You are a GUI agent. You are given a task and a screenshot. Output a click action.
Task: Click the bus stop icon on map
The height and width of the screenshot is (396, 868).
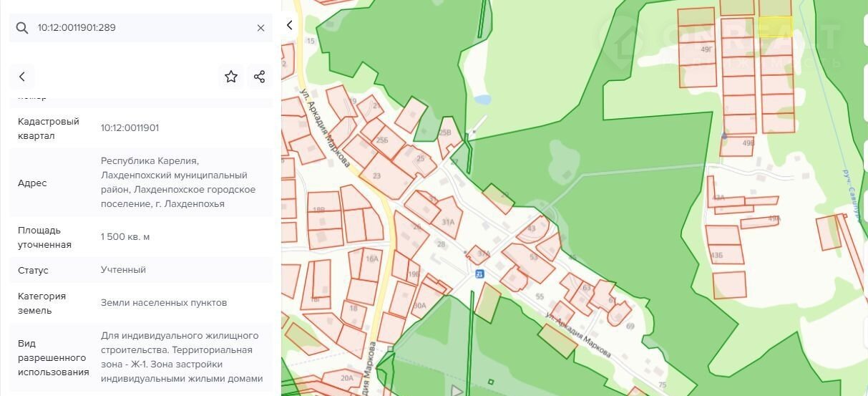479,274
